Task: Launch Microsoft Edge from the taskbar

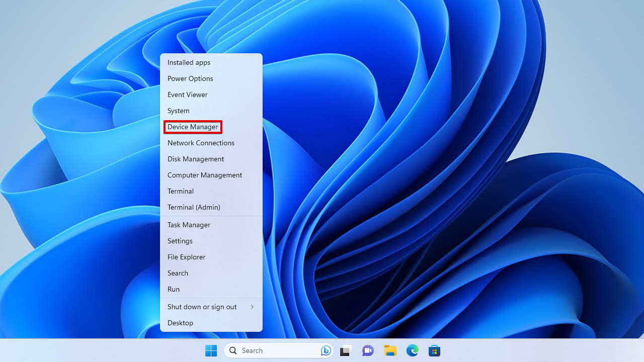Action: tap(413, 350)
